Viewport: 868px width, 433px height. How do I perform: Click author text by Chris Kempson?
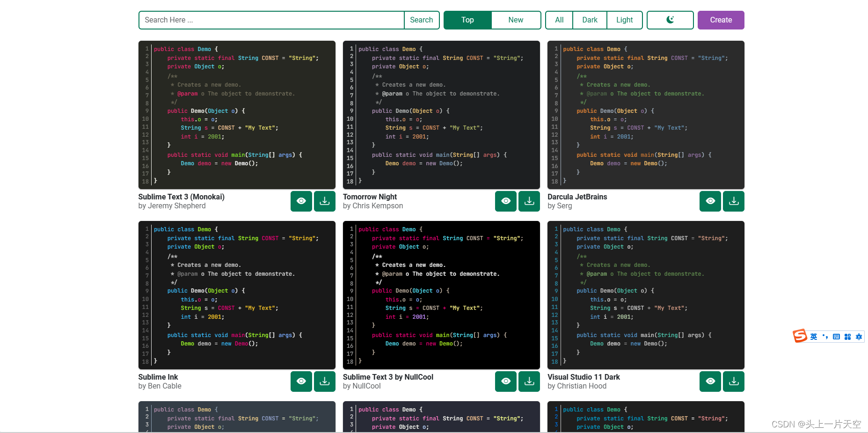[373, 206]
